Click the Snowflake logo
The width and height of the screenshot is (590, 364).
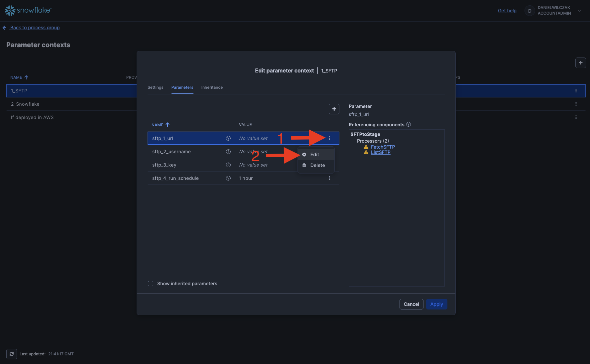pos(28,11)
